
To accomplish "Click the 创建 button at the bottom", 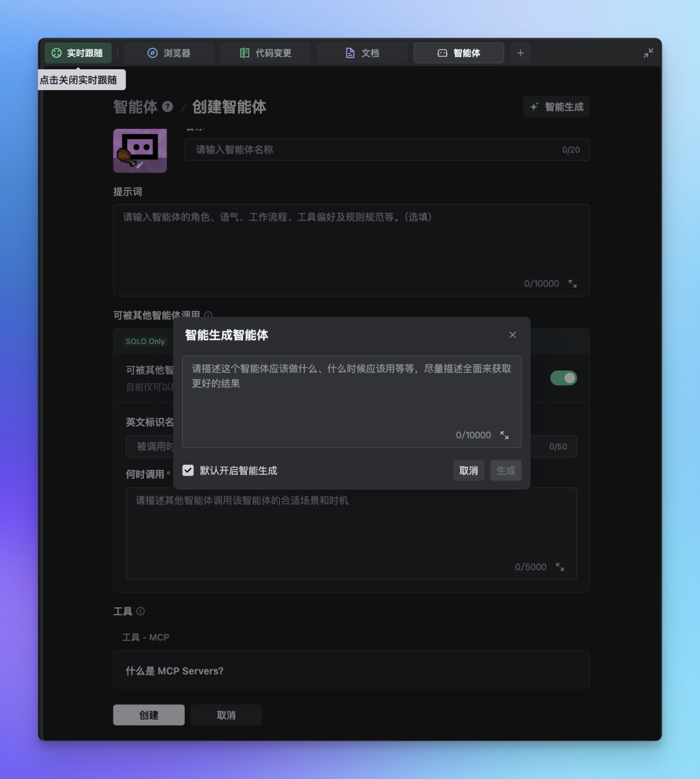I will (148, 715).
